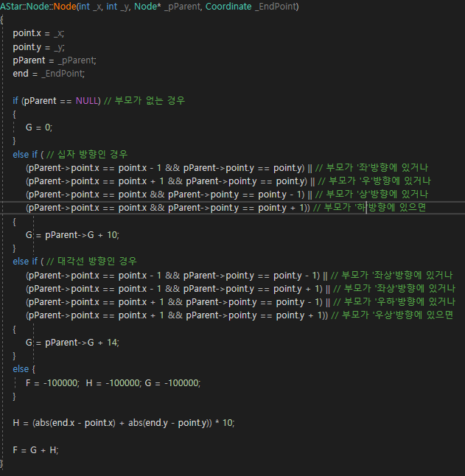Click the '* 10;' multiplier in H formula
Image resolution: width=465 pixels, height=476 pixels.
pyautogui.click(x=225, y=423)
